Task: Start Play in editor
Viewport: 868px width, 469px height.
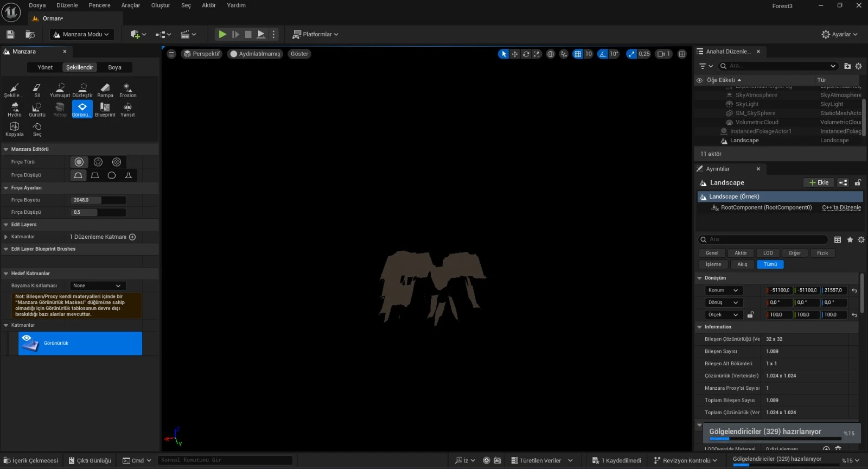Action: 222,34
